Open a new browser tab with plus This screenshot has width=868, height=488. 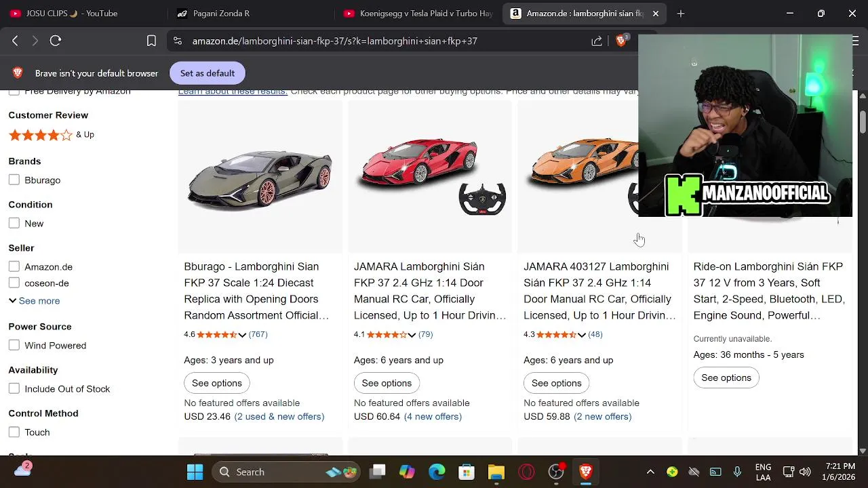click(x=681, y=14)
